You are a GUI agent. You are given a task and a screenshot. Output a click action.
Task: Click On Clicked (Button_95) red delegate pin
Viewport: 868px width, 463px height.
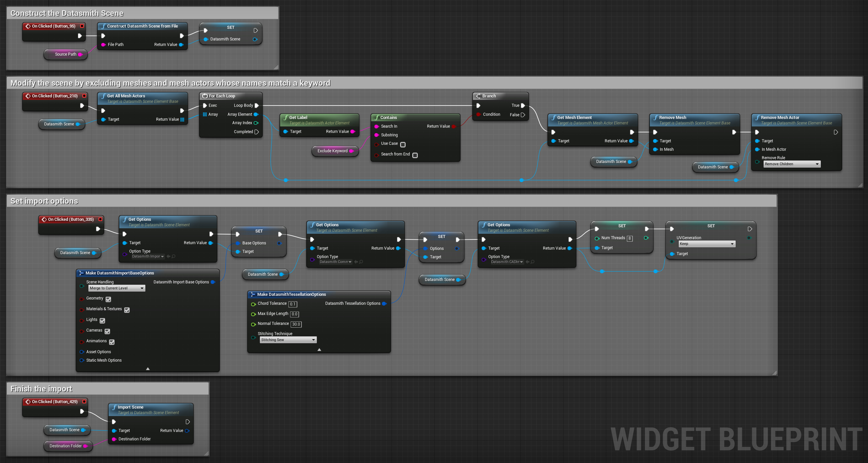(x=82, y=26)
